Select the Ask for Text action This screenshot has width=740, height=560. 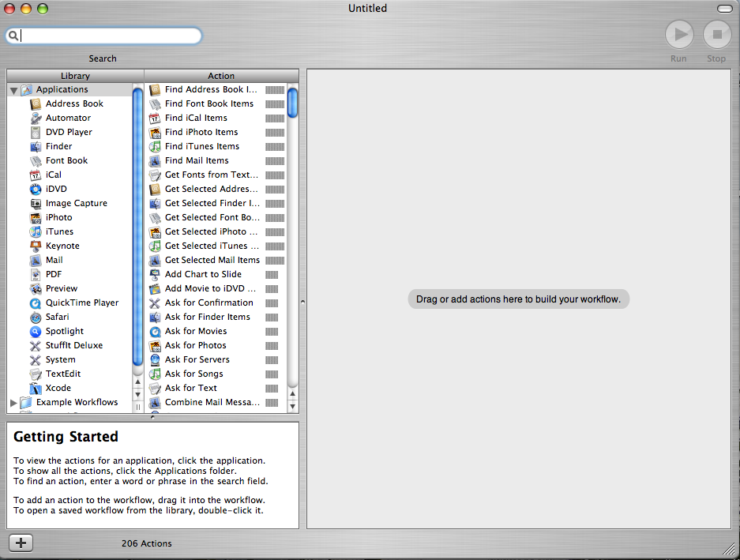[x=216, y=388]
